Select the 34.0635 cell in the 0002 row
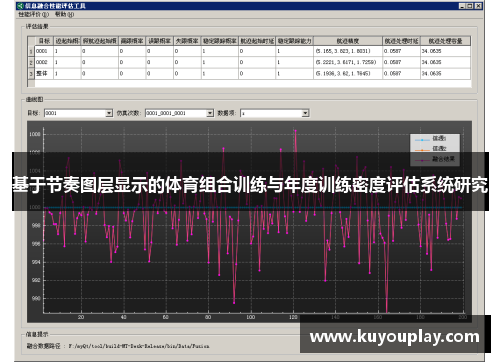The height and width of the screenshot is (362, 500). [x=445, y=62]
